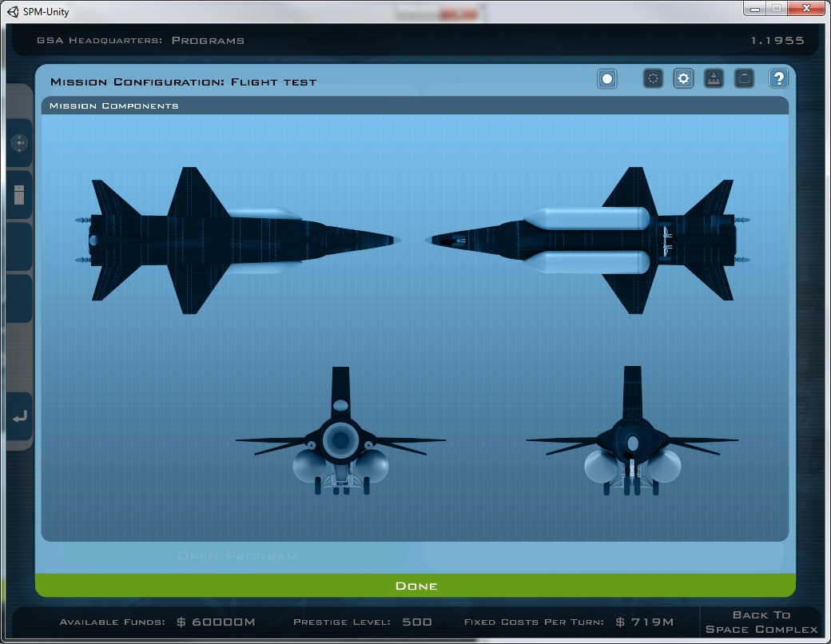The image size is (831, 644).
Task: Click the file cabinet icon in left sidebar
Action: click(x=19, y=194)
